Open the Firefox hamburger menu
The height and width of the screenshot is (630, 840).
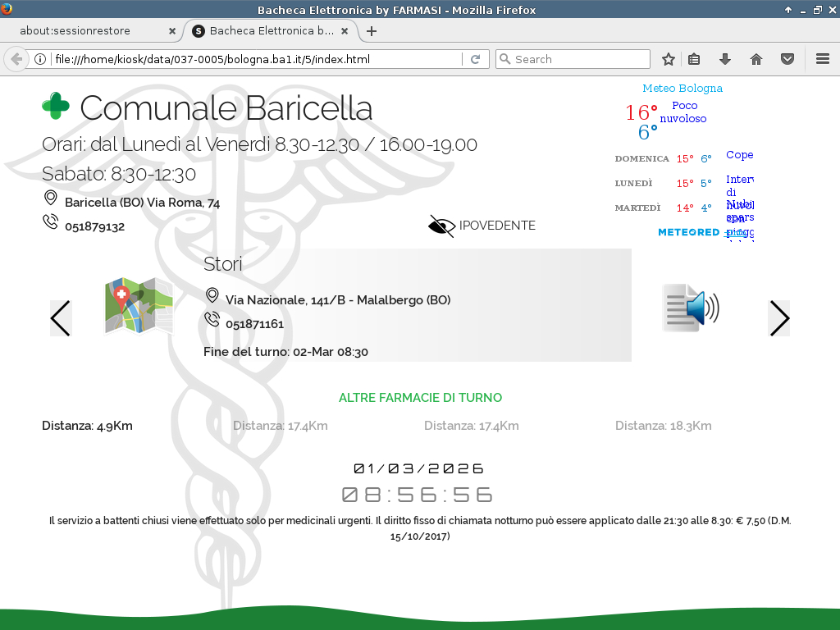coord(823,59)
